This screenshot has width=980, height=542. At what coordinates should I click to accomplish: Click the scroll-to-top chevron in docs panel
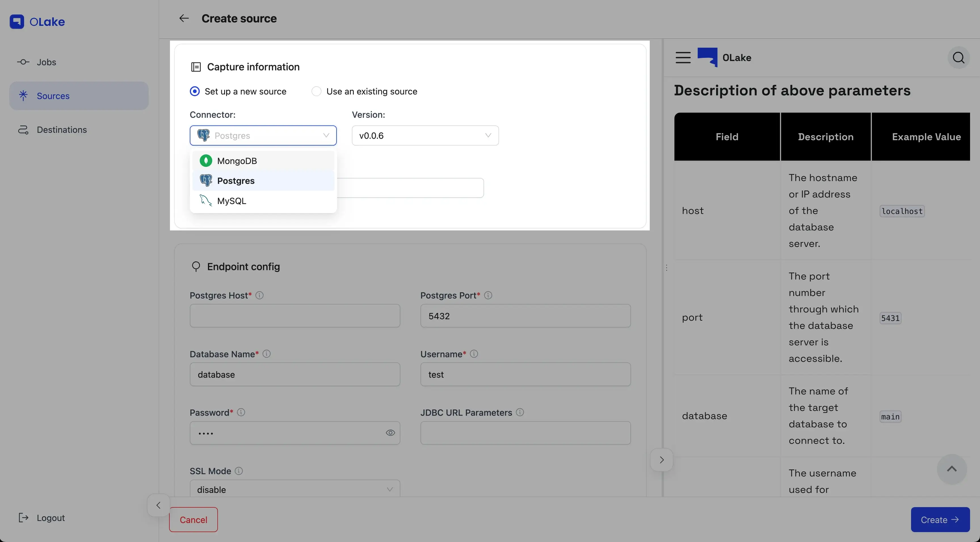(x=951, y=469)
